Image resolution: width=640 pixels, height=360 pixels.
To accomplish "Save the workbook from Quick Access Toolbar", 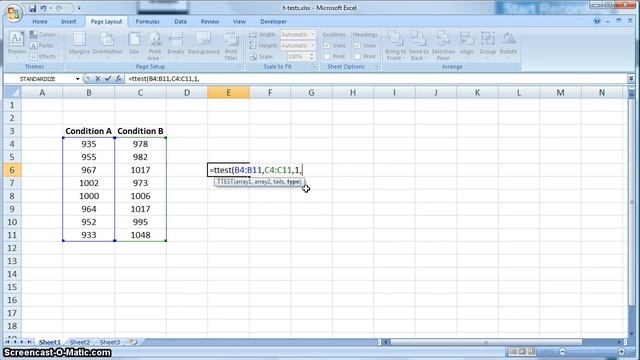I will pyautogui.click(x=32, y=8).
